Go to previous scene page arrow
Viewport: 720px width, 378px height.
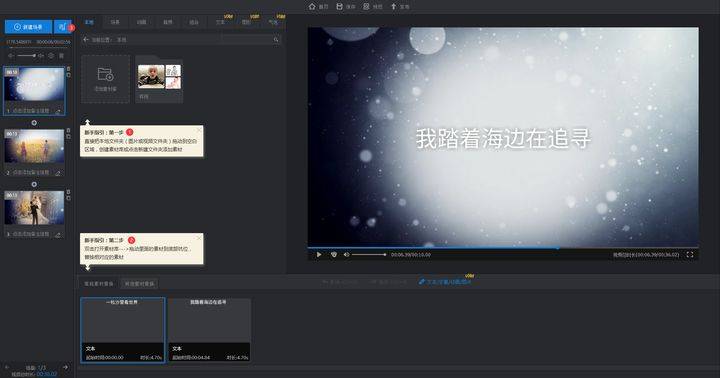(x=6, y=367)
